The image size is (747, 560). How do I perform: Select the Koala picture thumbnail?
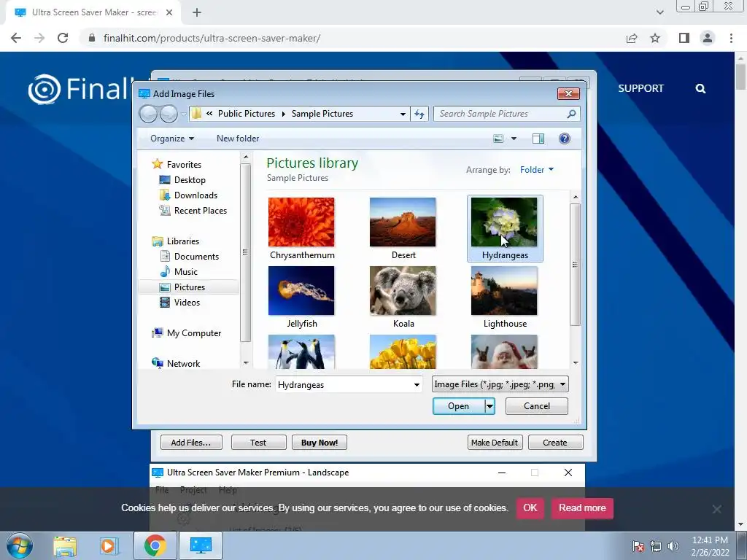click(403, 291)
